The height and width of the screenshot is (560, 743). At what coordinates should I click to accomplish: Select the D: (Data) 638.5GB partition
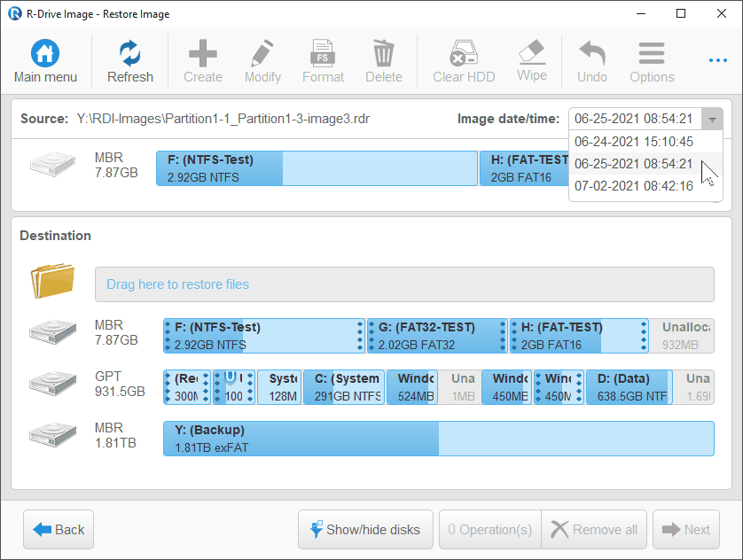630,387
